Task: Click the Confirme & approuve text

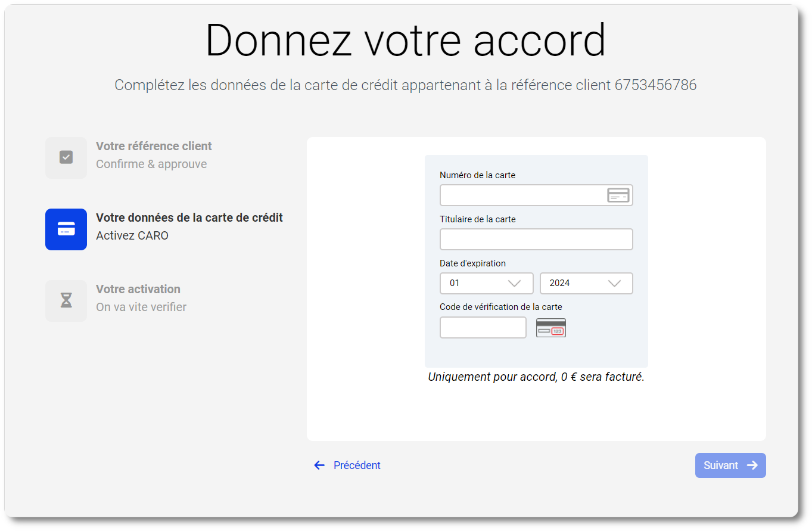Action: tap(151, 164)
